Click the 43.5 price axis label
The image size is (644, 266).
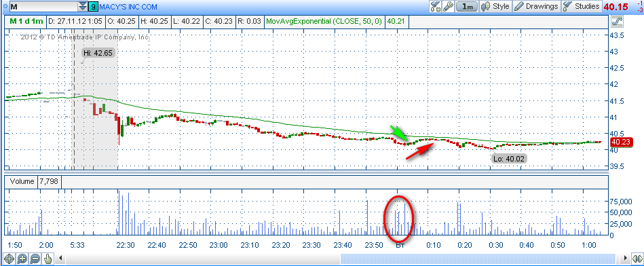pyautogui.click(x=617, y=35)
